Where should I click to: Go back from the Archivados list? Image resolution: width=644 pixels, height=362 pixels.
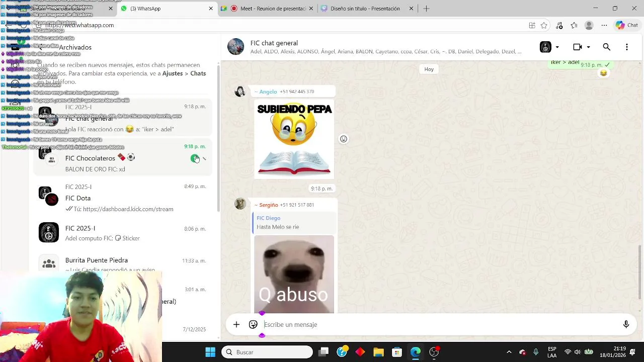click(x=42, y=47)
